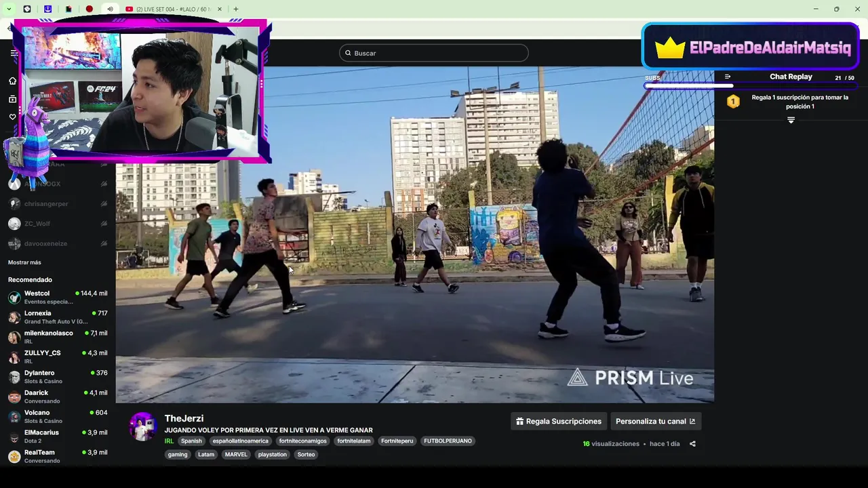
Task: Select the fortnitelatam tag
Action: pos(354,441)
